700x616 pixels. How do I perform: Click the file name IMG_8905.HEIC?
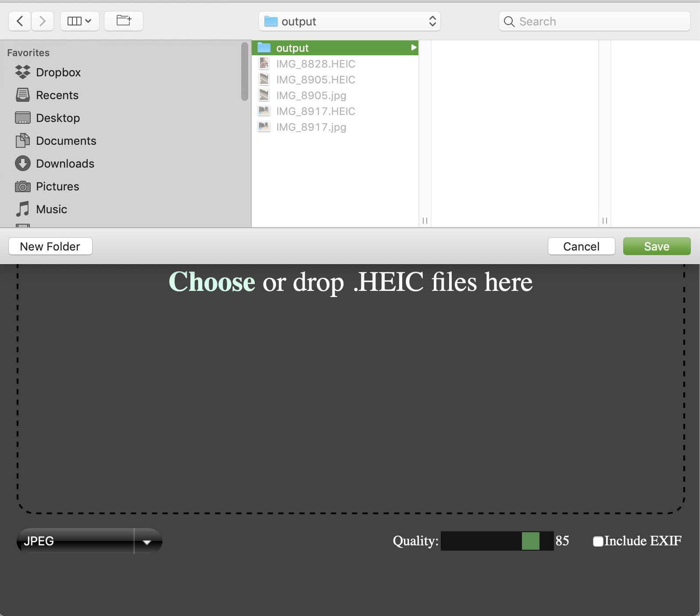pos(316,79)
